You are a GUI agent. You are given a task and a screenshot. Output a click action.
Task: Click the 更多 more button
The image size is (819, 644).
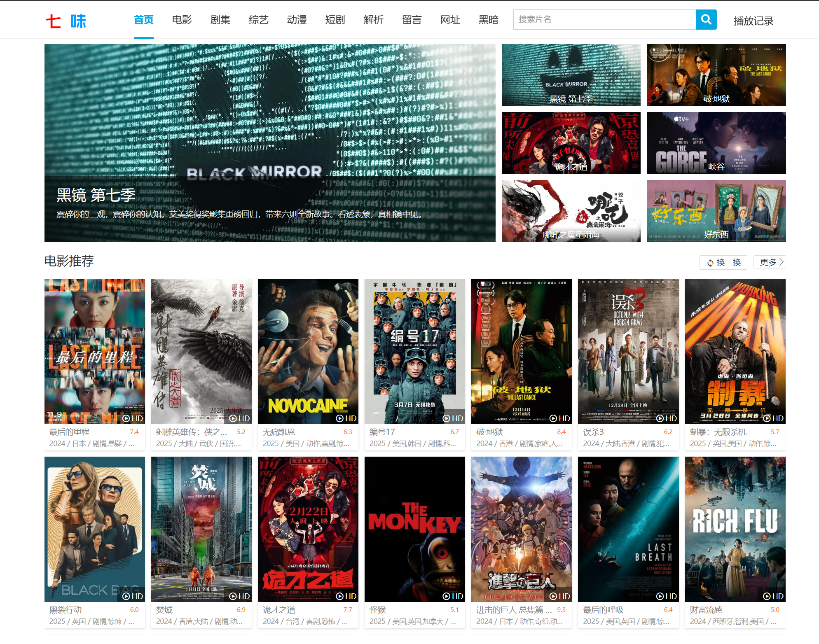[x=770, y=262]
